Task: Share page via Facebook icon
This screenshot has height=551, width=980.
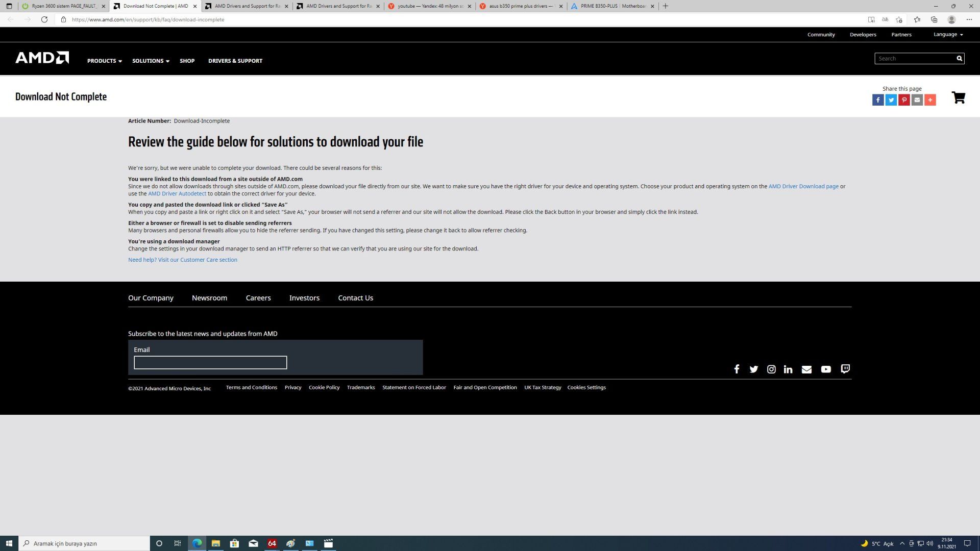Action: click(x=877, y=100)
